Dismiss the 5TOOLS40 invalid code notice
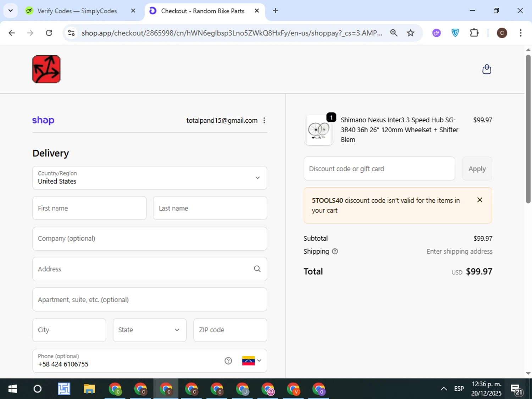The image size is (532, 399). click(x=480, y=200)
